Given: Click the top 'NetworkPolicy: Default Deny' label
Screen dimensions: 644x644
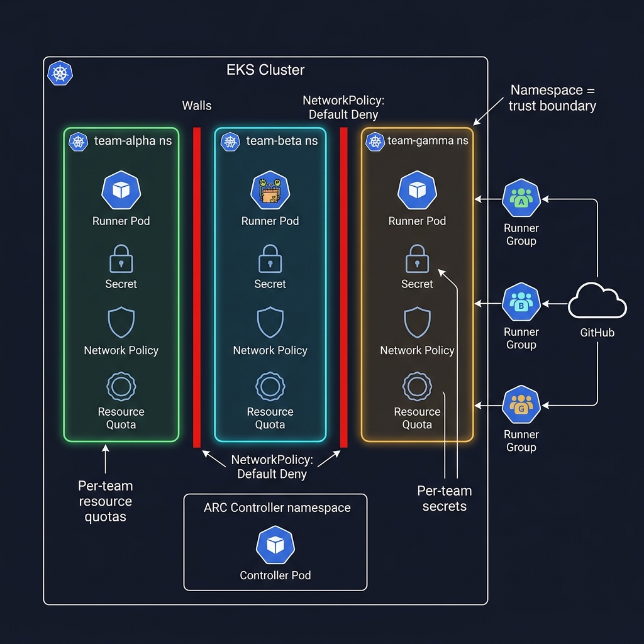Looking at the screenshot, I should pyautogui.click(x=343, y=107).
